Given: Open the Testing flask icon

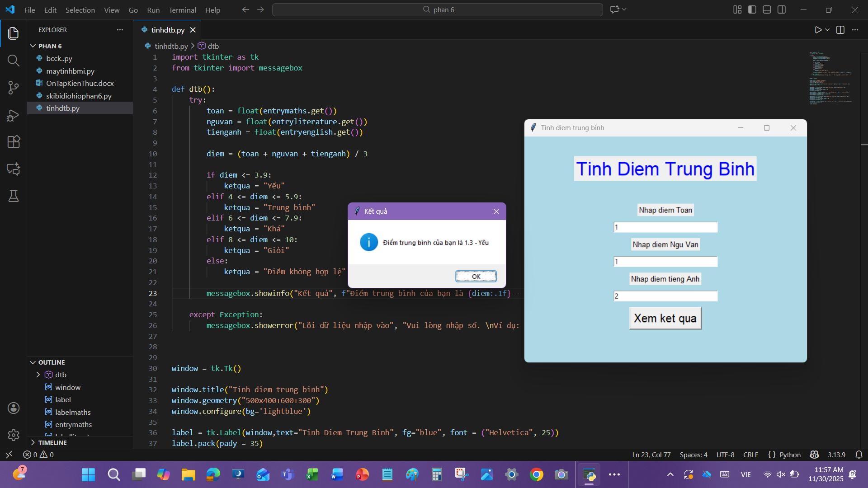Looking at the screenshot, I should click(14, 196).
